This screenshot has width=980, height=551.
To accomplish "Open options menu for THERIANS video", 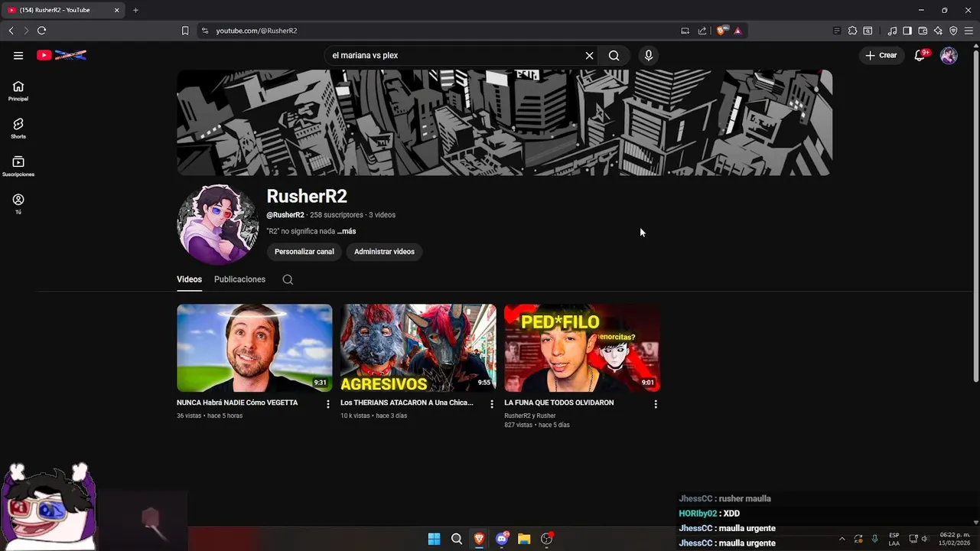I will pos(492,404).
